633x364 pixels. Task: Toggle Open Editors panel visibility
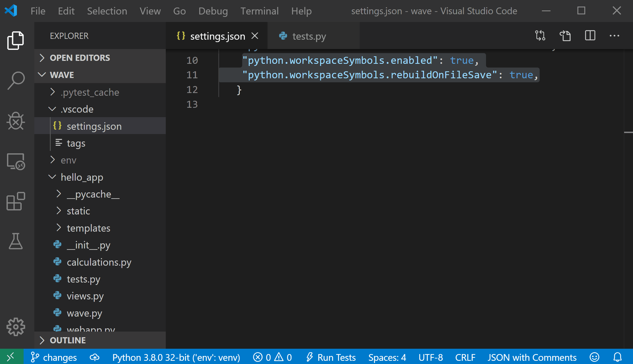pyautogui.click(x=80, y=57)
